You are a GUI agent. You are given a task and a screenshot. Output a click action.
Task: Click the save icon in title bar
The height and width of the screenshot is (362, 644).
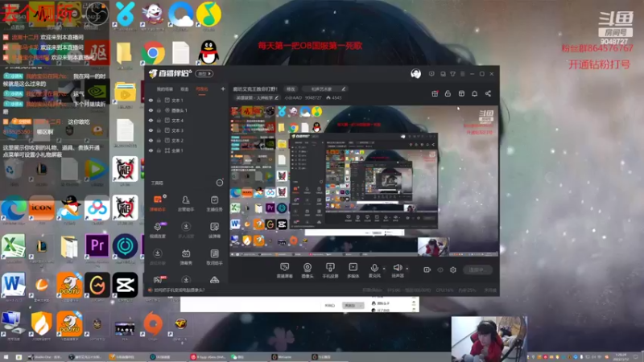[443, 74]
